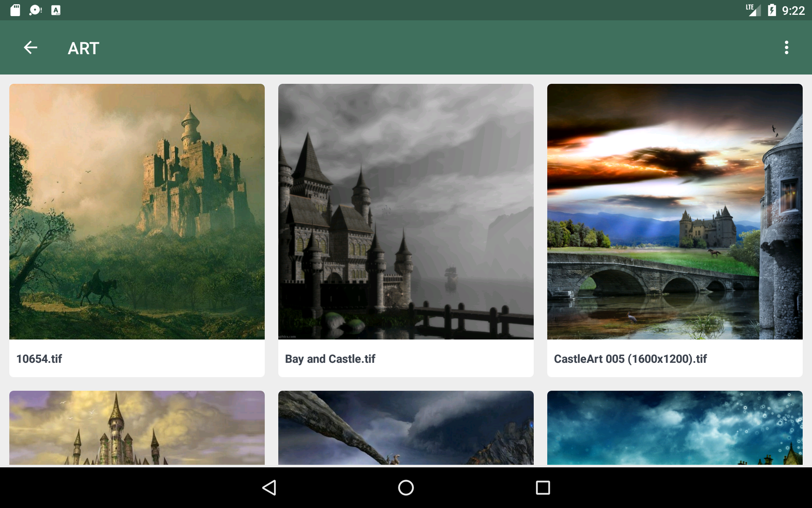Image resolution: width=812 pixels, height=508 pixels.
Task: Tap the 9:22 clock in status bar
Action: click(x=793, y=11)
